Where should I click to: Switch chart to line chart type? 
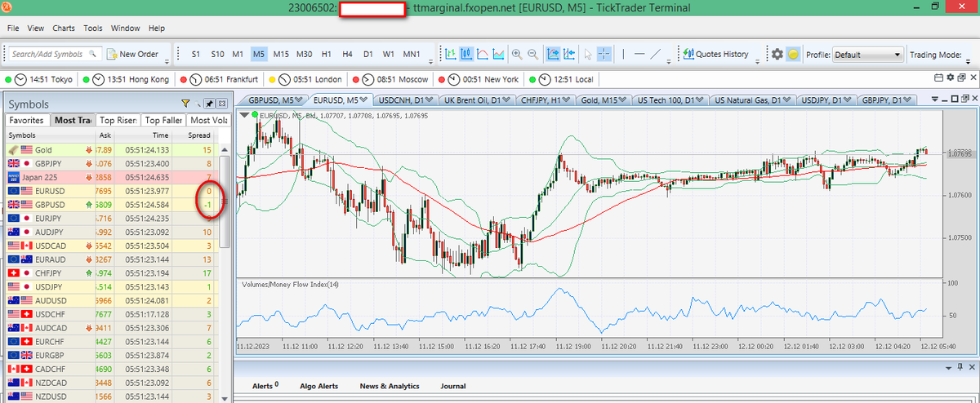click(x=482, y=54)
